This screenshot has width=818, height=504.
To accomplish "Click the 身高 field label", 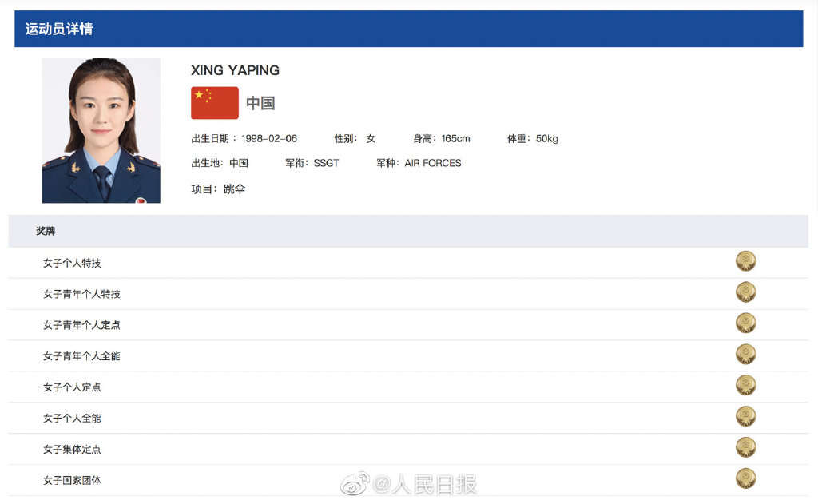I will tap(425, 138).
